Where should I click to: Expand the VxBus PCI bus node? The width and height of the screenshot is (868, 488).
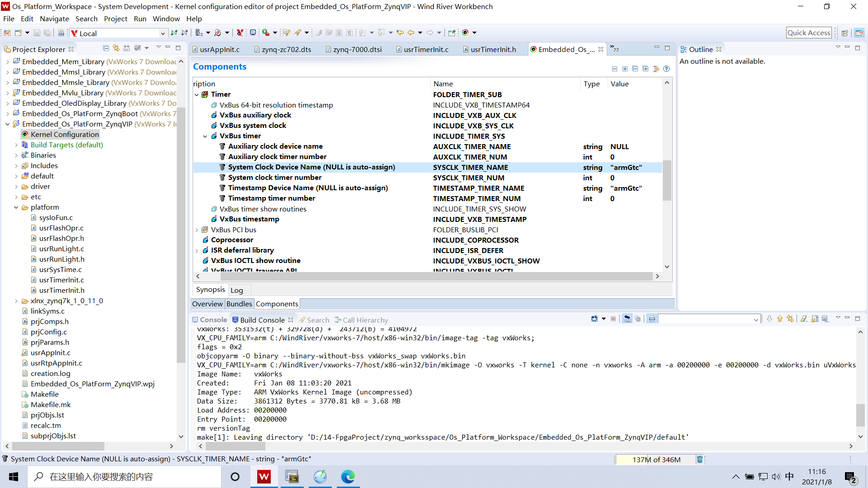[197, 230]
